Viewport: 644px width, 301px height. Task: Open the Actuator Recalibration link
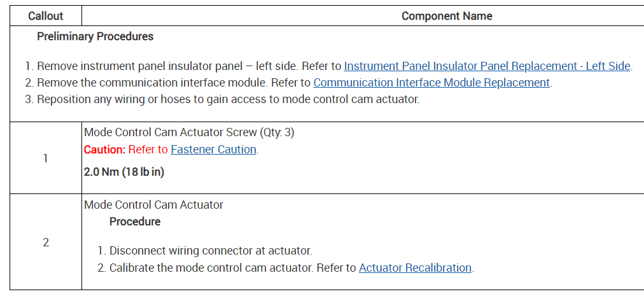click(415, 268)
